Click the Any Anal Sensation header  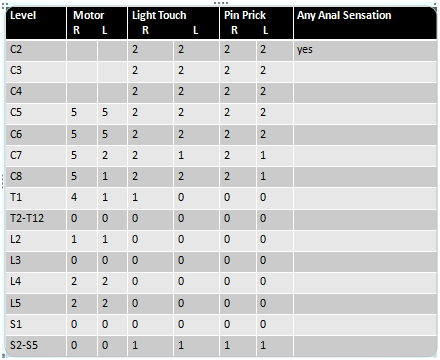tap(365, 23)
